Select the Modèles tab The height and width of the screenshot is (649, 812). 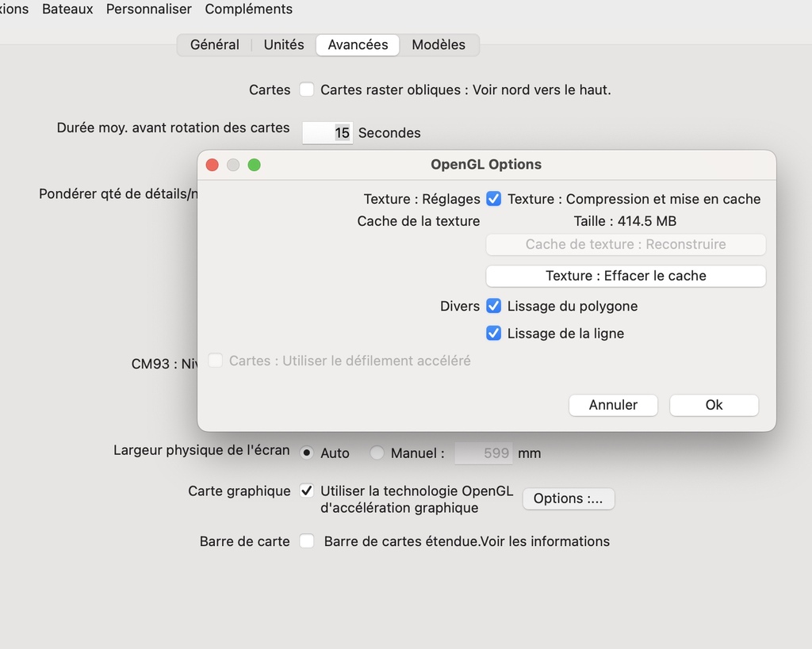[439, 45]
